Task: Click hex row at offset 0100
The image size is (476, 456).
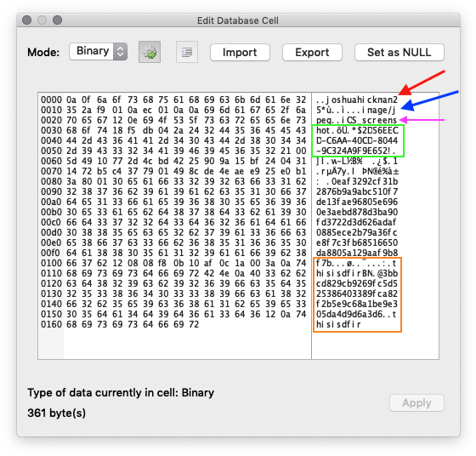Action: click(x=173, y=263)
